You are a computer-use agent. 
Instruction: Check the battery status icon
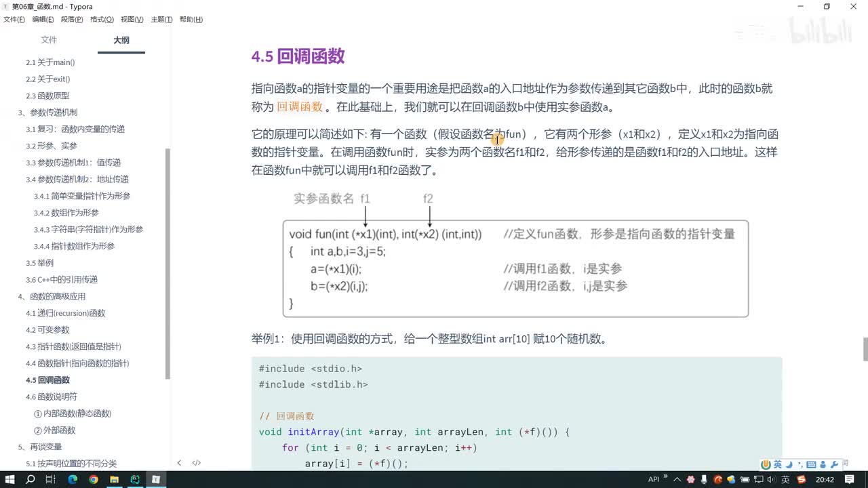[745, 479]
